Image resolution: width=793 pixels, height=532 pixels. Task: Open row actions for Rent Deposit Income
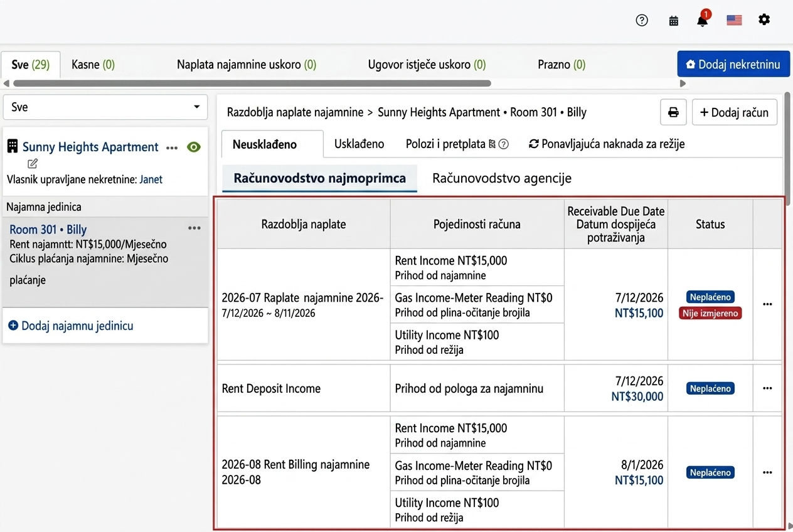(x=767, y=388)
